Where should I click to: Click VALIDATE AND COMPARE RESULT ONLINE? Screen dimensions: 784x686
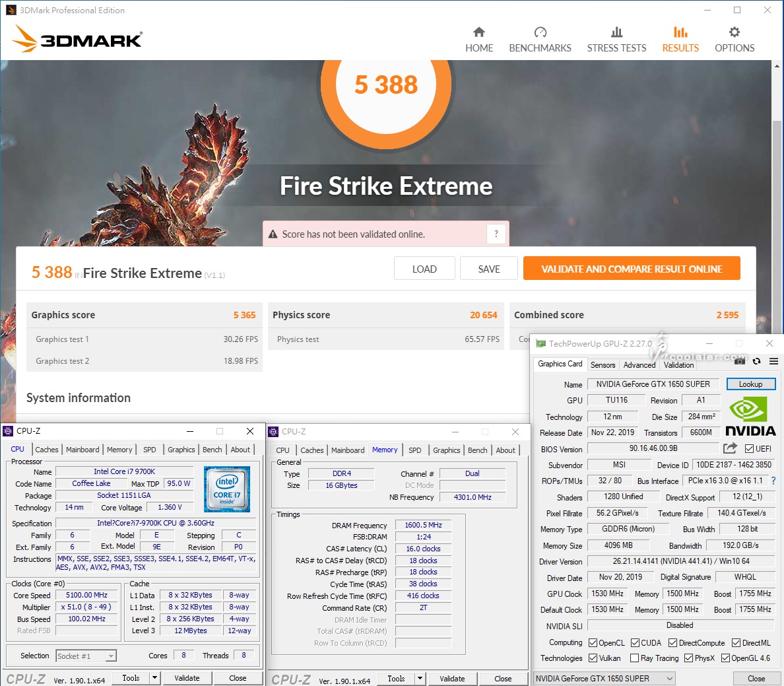click(x=632, y=269)
